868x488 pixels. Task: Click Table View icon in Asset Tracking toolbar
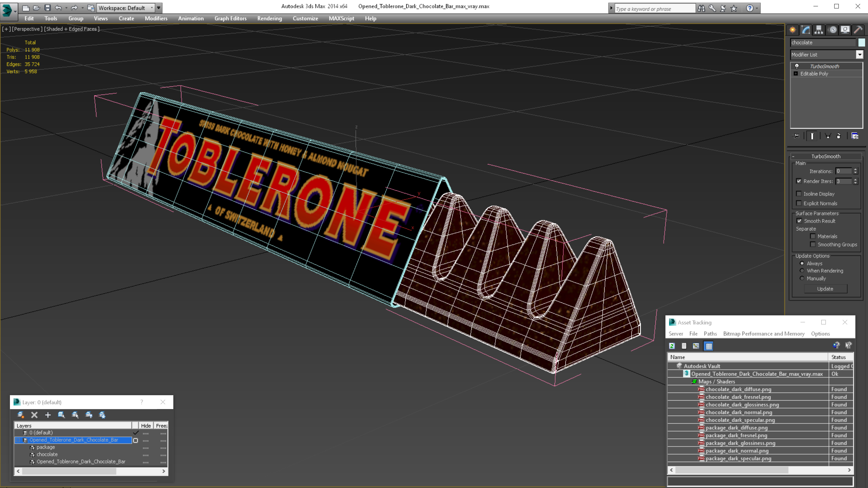709,346
